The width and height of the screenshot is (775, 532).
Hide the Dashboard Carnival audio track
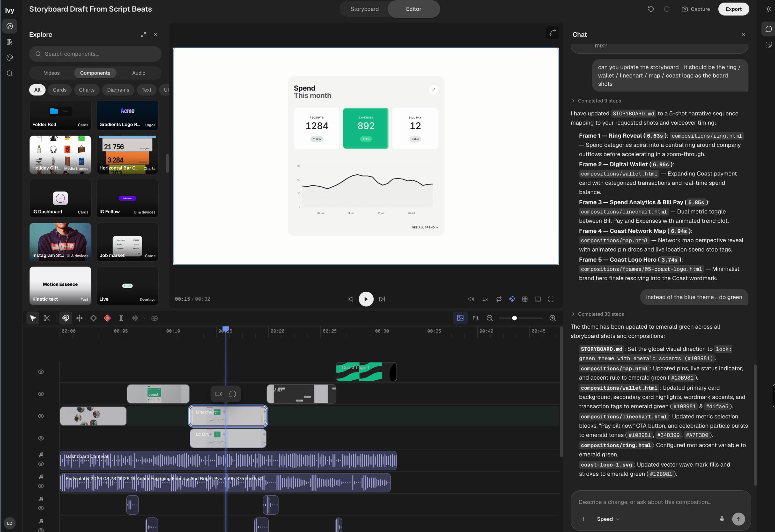[x=41, y=464]
